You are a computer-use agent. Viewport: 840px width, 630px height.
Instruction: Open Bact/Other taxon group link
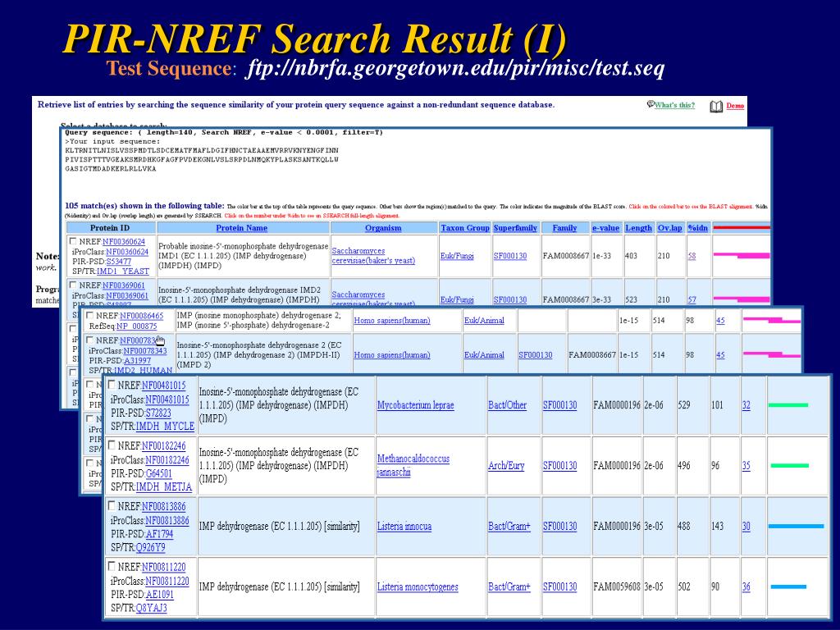507,405
